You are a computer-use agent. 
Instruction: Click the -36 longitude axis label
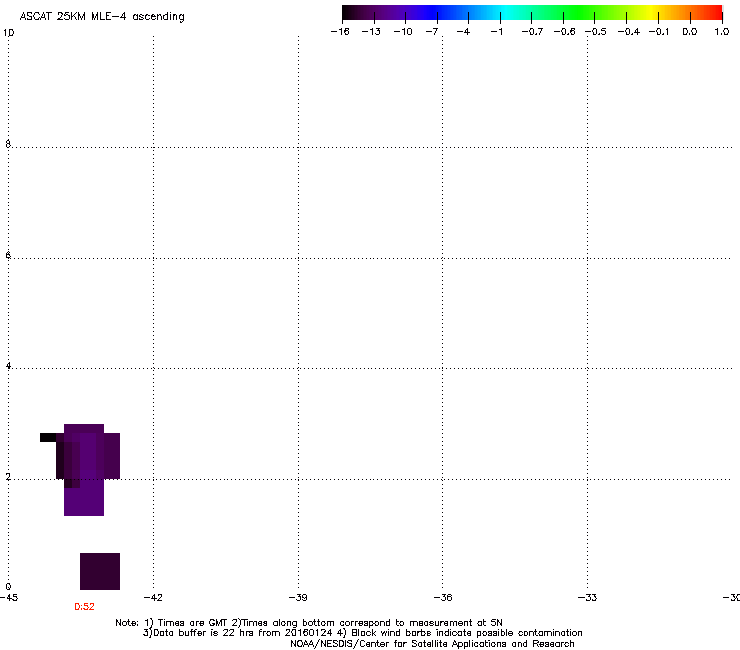(443, 598)
